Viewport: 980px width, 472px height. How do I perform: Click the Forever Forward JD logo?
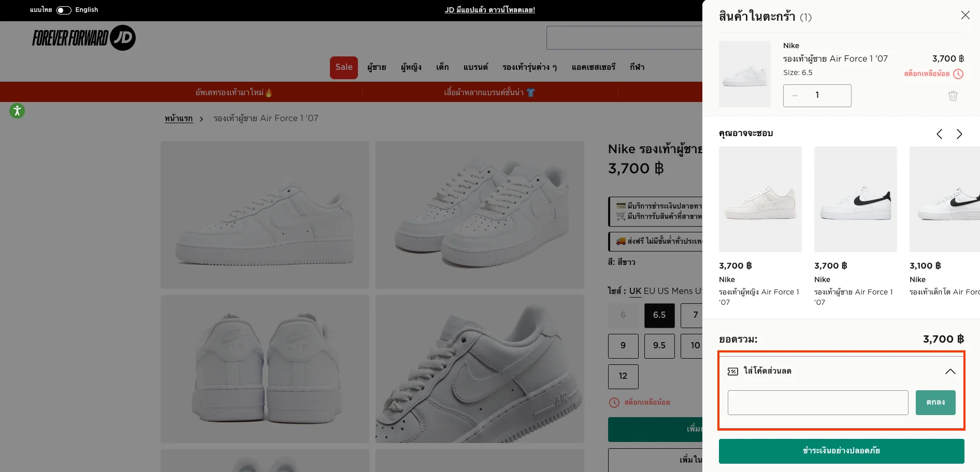[83, 37]
